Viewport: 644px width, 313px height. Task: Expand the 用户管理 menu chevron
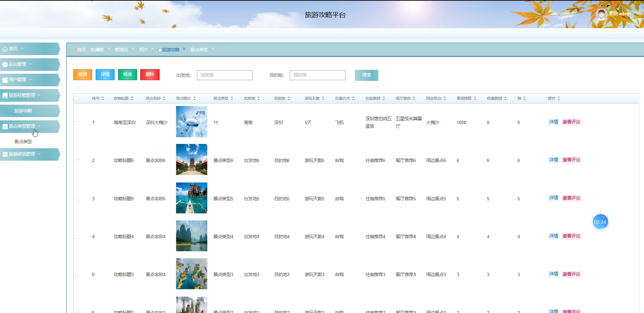31,80
